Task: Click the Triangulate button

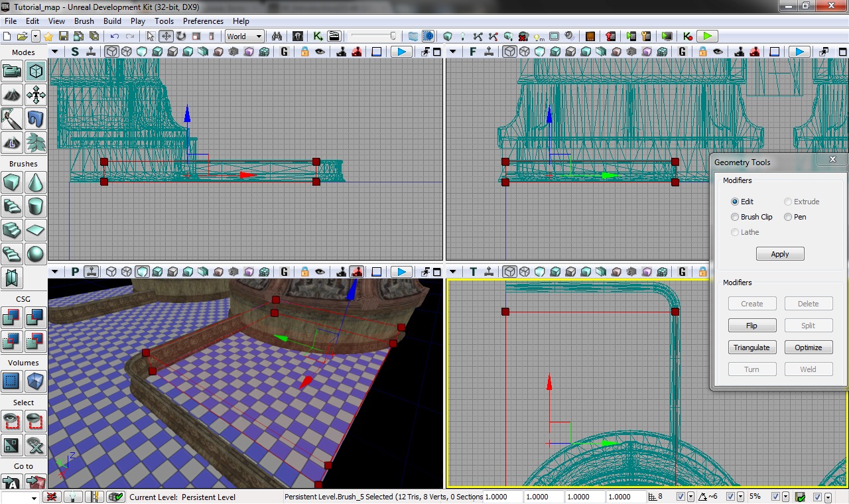Action: point(751,347)
